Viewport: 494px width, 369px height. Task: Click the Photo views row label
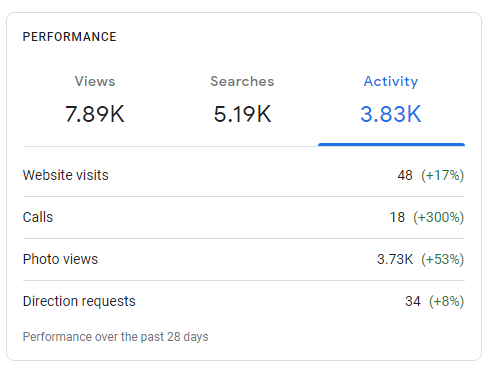(60, 259)
